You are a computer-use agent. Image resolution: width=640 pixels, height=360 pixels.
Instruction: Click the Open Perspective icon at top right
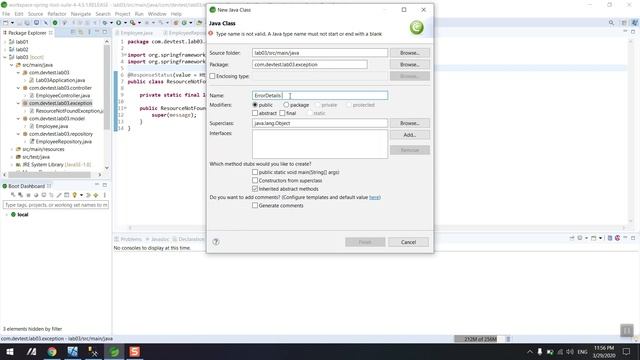624,23
